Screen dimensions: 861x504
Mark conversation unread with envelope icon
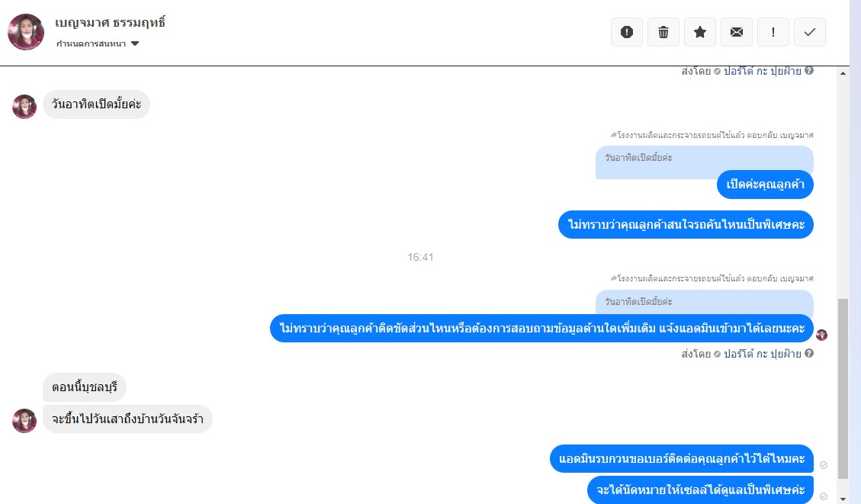(737, 32)
